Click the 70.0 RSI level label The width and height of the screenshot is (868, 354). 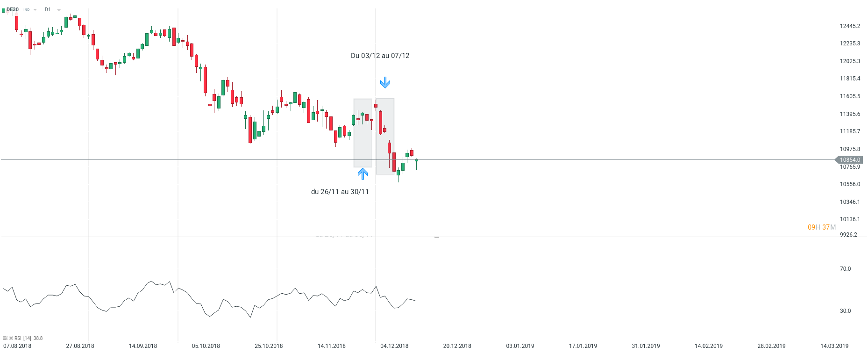point(845,269)
